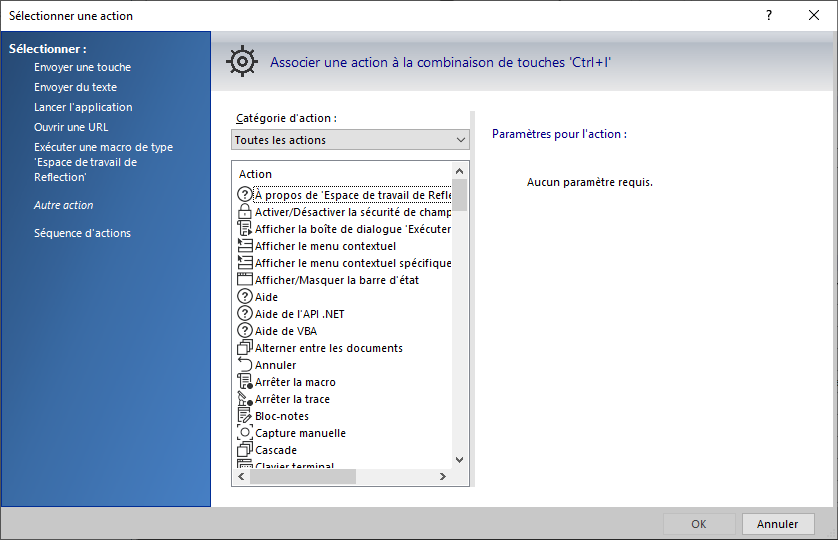838x540 pixels.
Task: Click the Capture manuelle icon
Action: click(244, 433)
